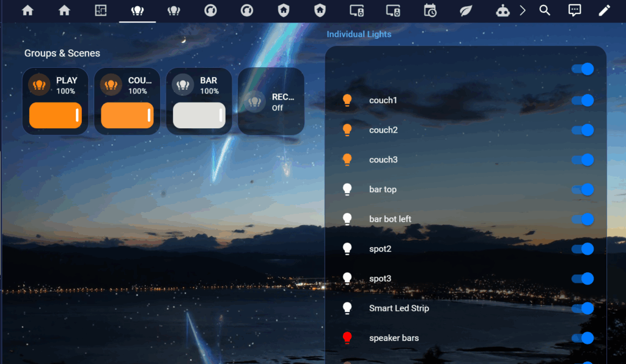This screenshot has height=364, width=626.
Task: Open the leaf energy tab
Action: click(x=466, y=10)
